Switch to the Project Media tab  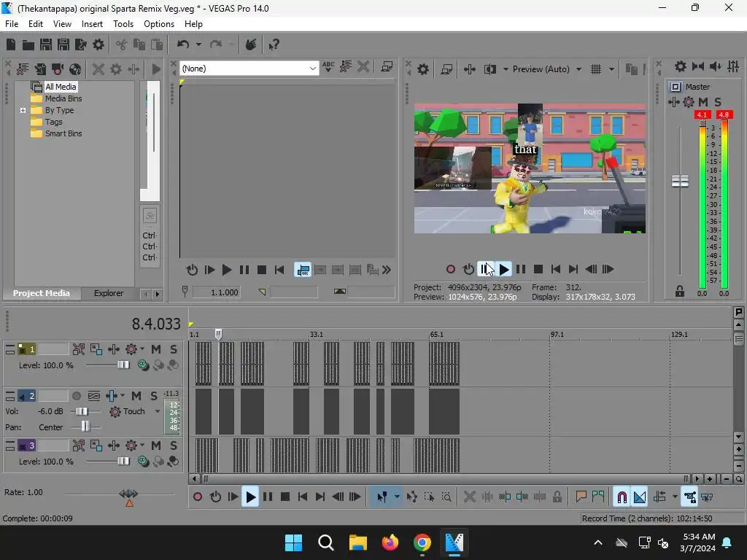42,293
